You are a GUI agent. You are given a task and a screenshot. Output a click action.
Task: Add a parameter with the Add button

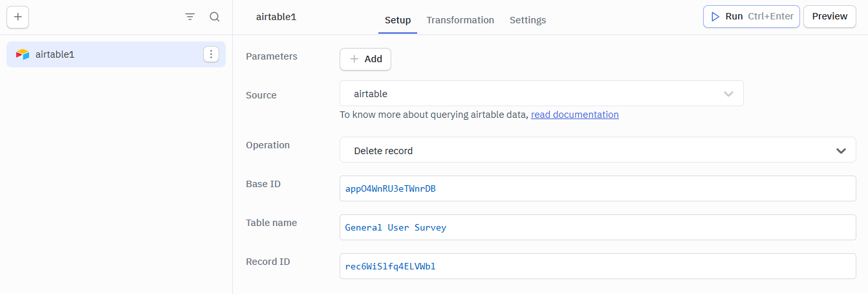[365, 59]
